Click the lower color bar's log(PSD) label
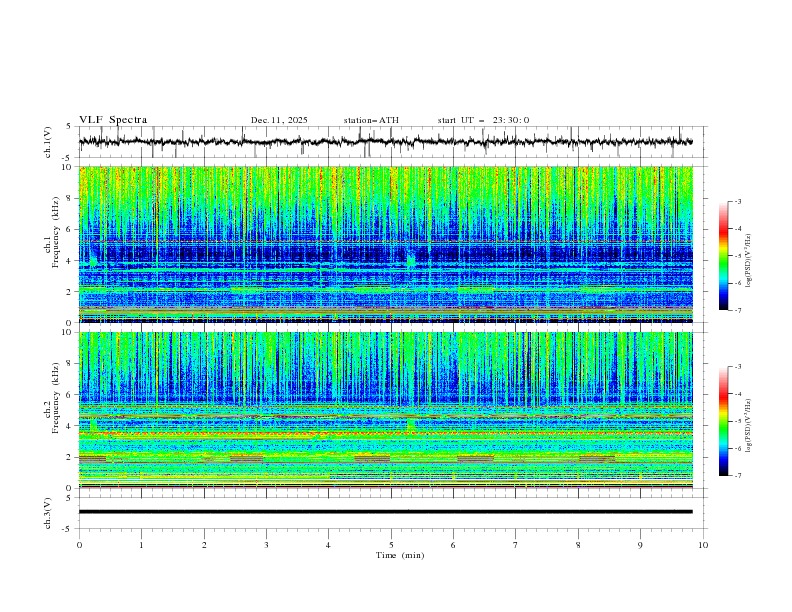This screenshot has height=612, width=792. [749, 425]
